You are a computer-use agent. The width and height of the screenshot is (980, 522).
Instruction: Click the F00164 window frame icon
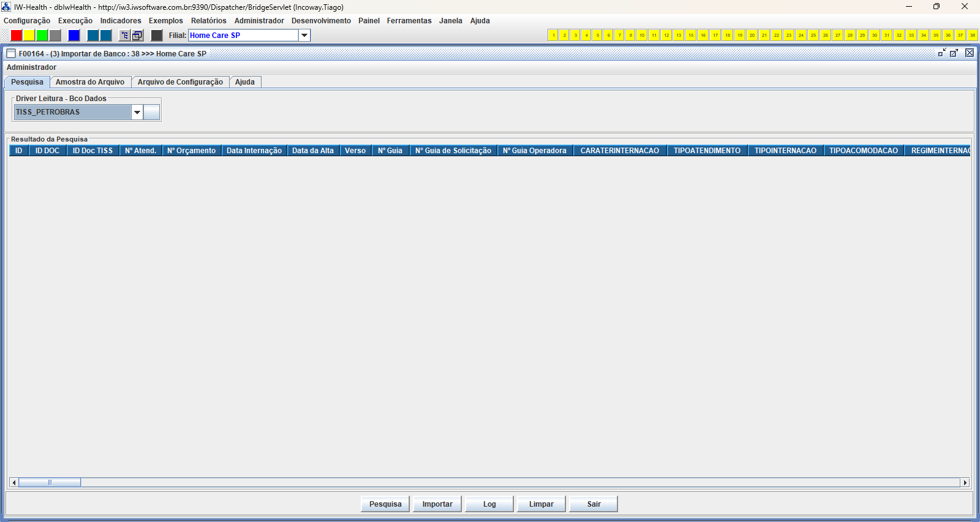click(11, 53)
